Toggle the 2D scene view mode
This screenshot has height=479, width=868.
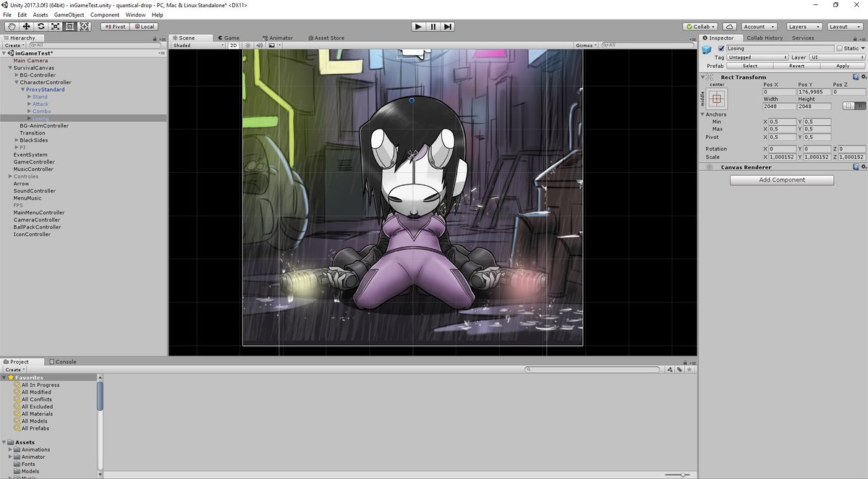pyautogui.click(x=234, y=45)
